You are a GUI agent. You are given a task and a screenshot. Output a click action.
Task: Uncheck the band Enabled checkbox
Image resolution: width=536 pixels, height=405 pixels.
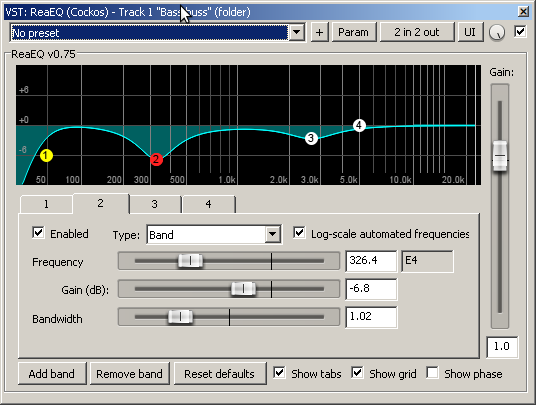pos(38,233)
